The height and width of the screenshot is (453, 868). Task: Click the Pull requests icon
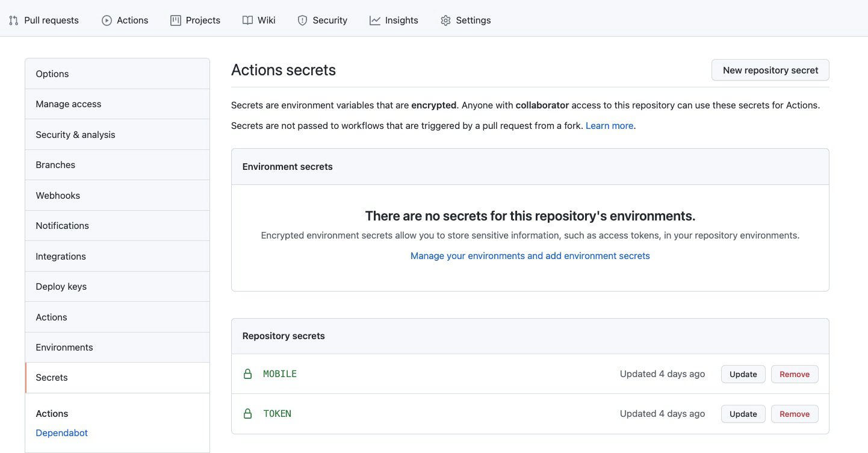[13, 20]
